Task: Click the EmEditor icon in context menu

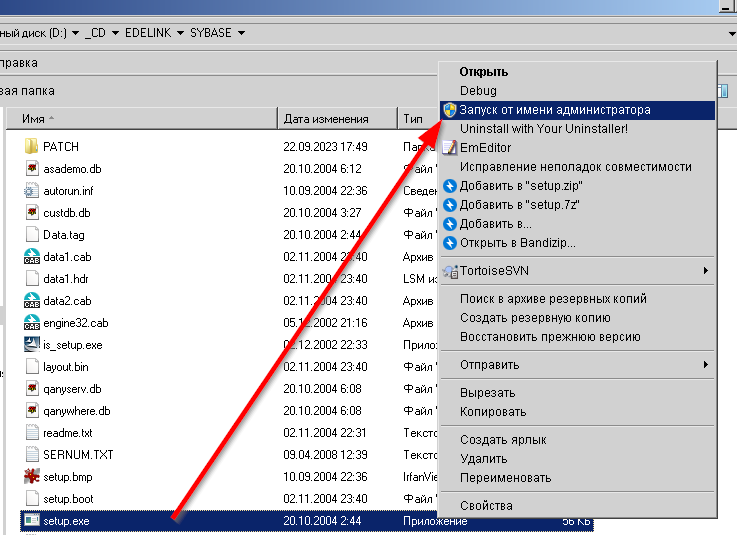Action: pos(450,148)
